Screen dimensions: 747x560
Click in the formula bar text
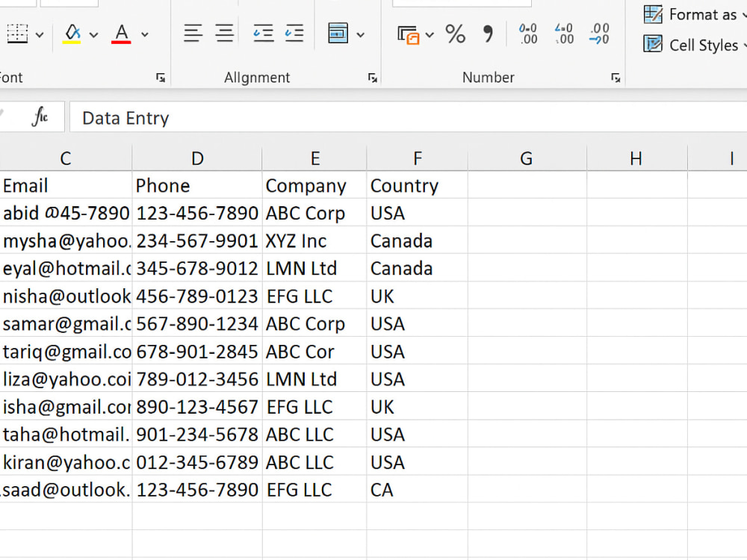tap(125, 118)
